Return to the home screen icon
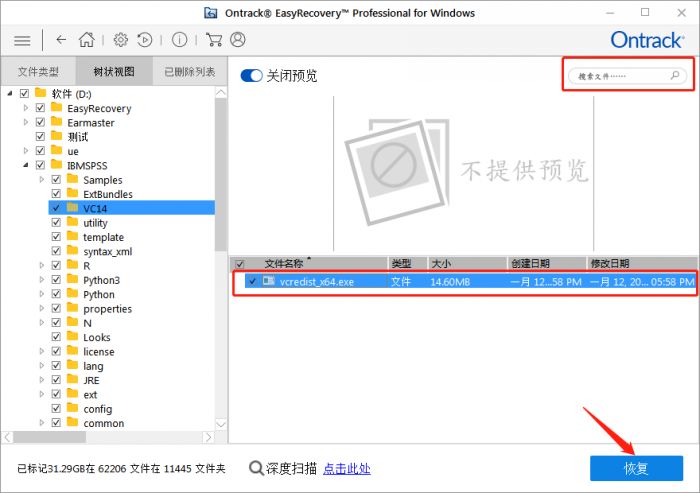This screenshot has height=493, width=700. (x=87, y=39)
